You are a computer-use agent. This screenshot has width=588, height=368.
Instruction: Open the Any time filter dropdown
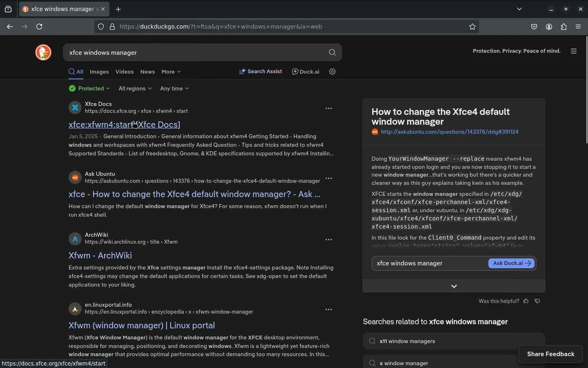tap(174, 89)
